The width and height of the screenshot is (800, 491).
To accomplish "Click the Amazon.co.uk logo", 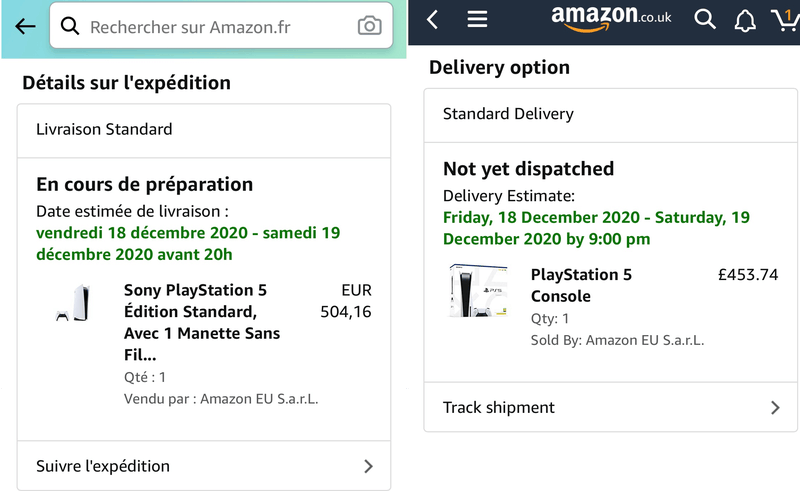I will click(x=611, y=18).
